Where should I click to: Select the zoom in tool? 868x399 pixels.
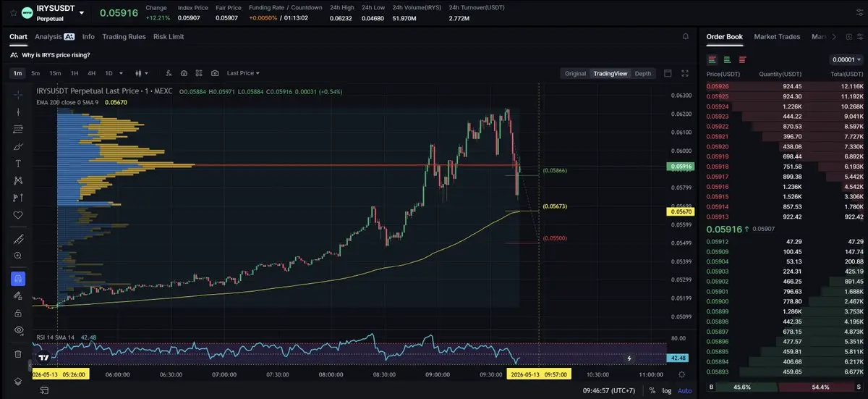pyautogui.click(x=18, y=256)
